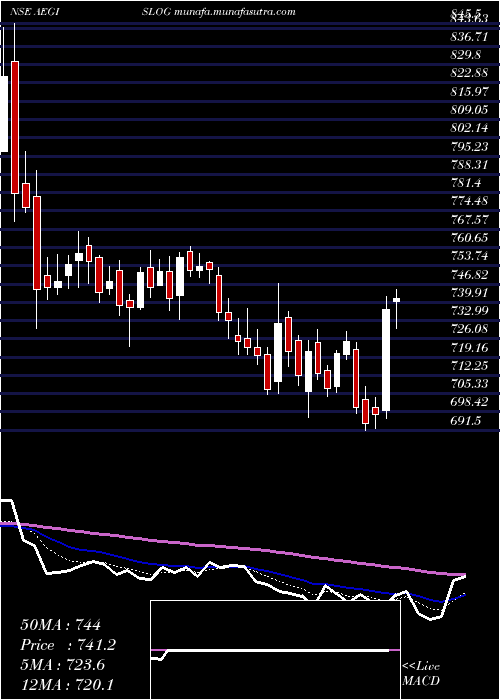This screenshot has width=500, height=700.
Task: Click the 739.91 axis label
Action: point(469,292)
